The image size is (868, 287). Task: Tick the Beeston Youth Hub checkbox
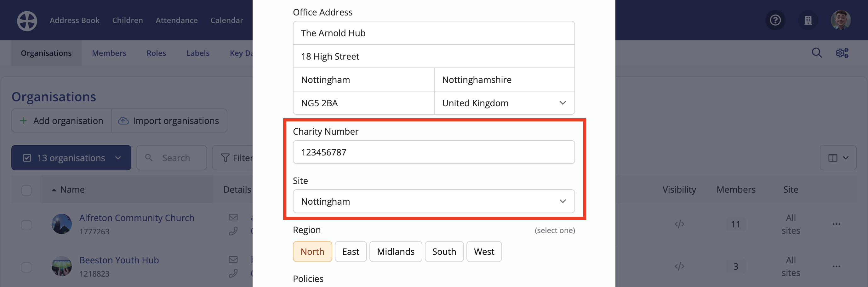click(27, 267)
